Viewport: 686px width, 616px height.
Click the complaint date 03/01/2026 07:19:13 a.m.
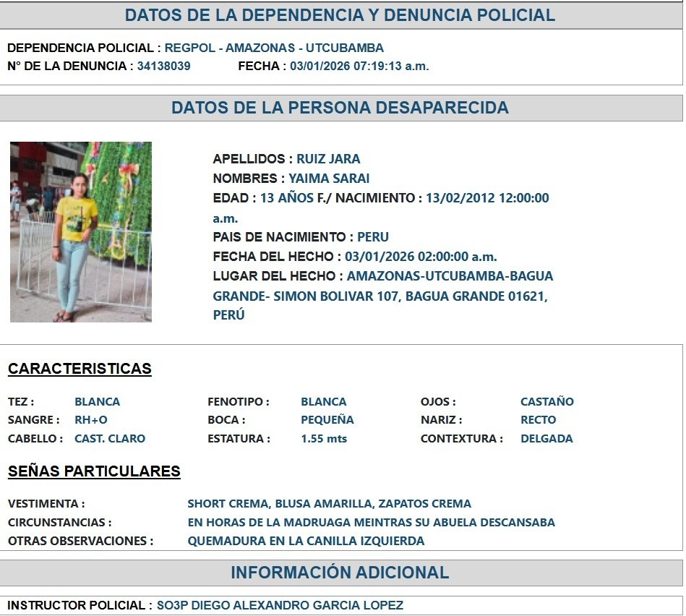[359, 67]
